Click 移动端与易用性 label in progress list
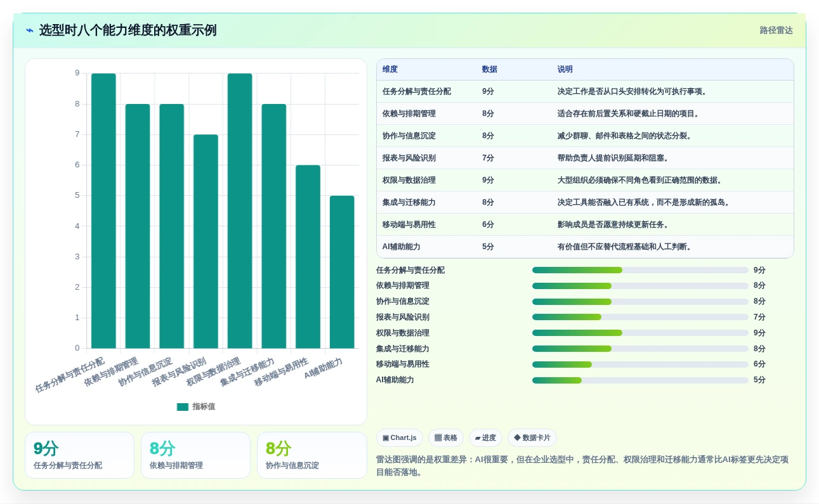This screenshot has width=819, height=504. (x=403, y=365)
